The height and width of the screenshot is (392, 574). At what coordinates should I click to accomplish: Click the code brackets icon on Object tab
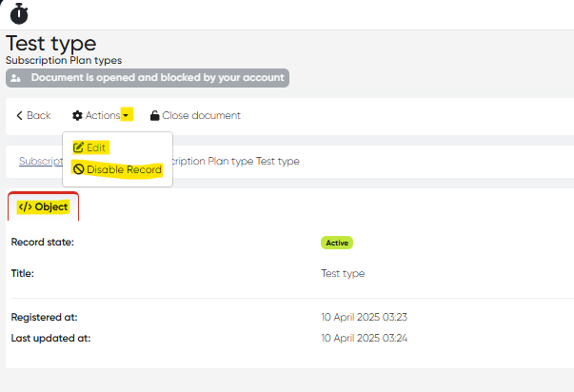coord(25,206)
